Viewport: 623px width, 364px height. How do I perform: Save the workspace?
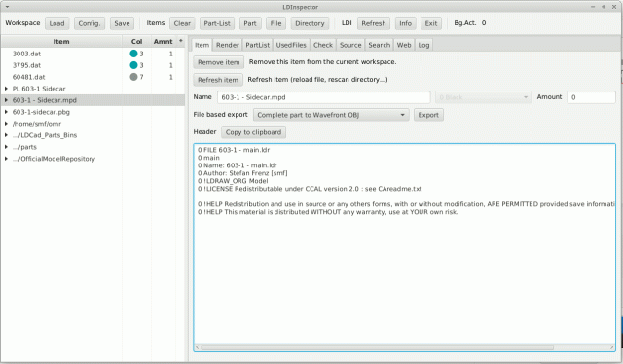pos(122,23)
